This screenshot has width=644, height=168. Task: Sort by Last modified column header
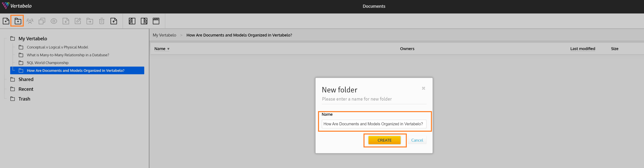click(583, 49)
